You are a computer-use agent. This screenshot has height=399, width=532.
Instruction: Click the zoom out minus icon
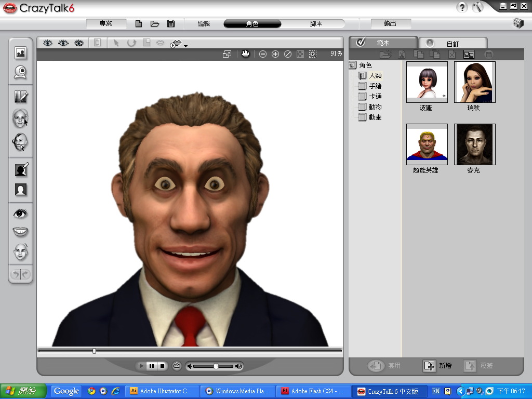263,54
